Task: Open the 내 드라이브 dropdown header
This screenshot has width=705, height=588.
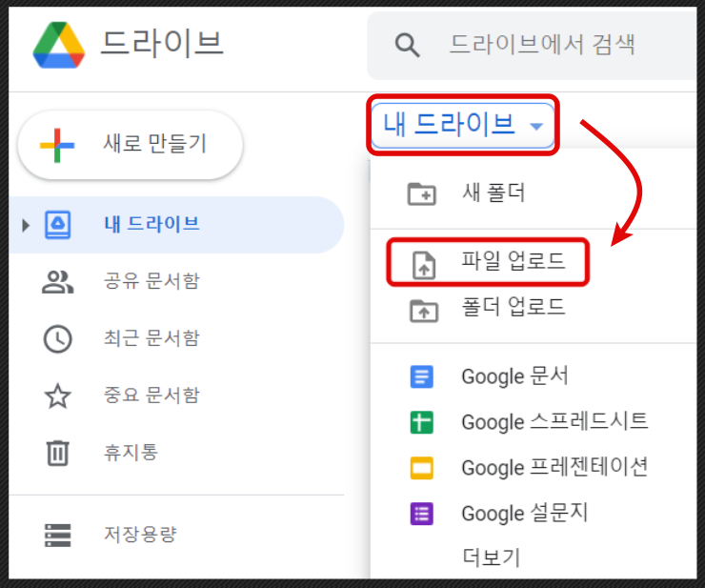Action: (463, 125)
